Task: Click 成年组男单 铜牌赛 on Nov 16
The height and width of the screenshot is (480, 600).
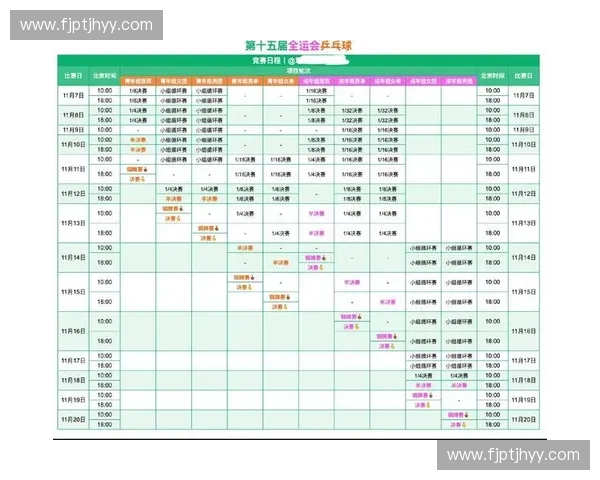Action: [x=351, y=317]
